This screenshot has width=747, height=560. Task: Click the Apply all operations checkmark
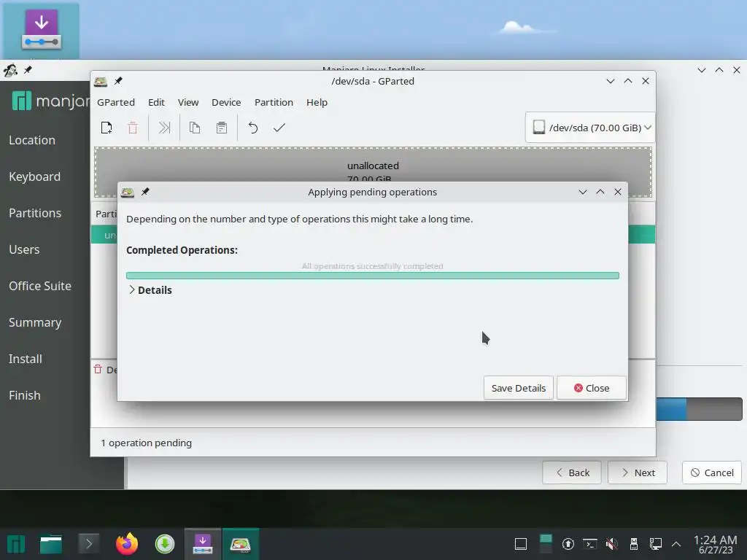point(279,128)
